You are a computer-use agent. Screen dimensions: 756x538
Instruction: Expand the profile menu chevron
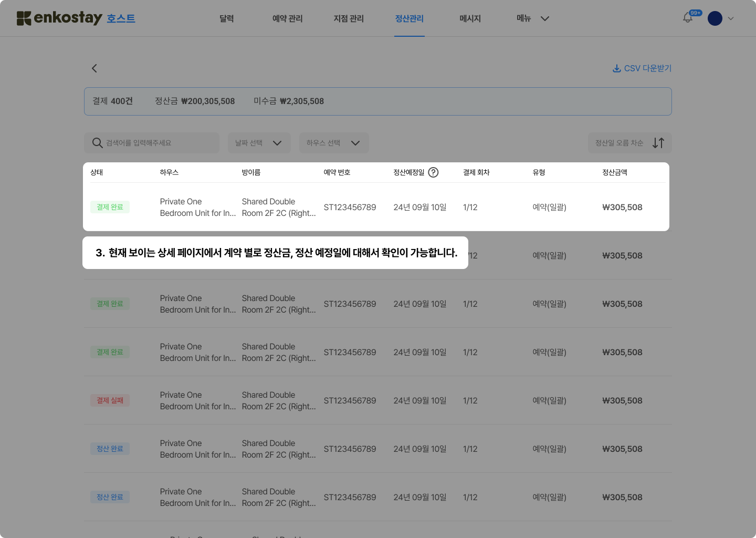click(x=731, y=18)
